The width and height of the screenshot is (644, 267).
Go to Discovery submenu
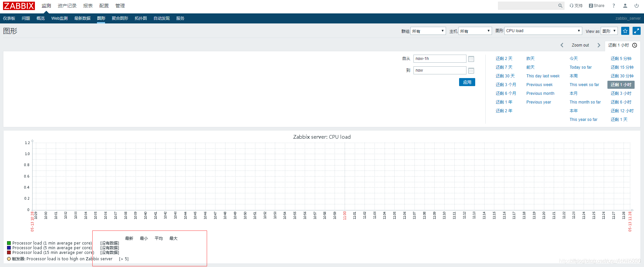(x=162, y=18)
